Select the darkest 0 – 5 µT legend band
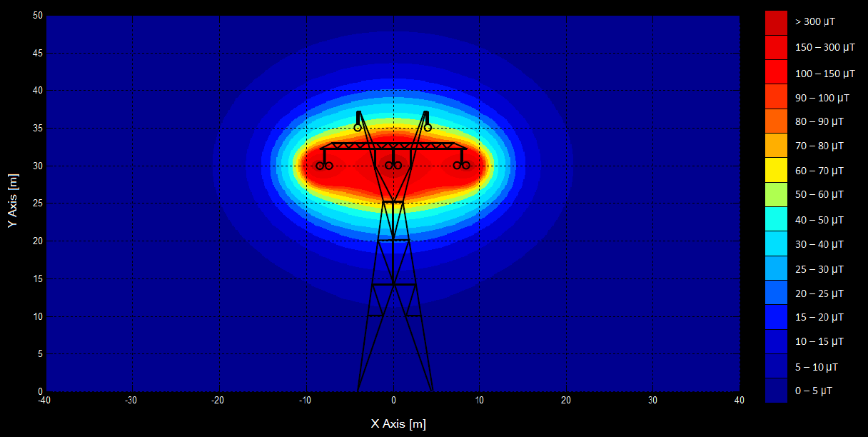Image resolution: width=868 pixels, height=437 pixels. click(x=777, y=391)
